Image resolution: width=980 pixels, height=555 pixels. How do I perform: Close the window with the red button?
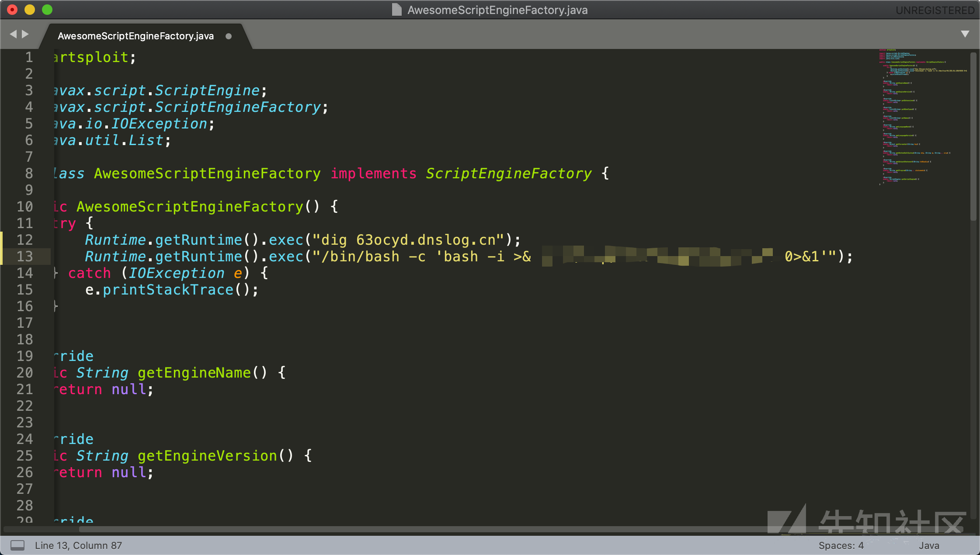12,10
